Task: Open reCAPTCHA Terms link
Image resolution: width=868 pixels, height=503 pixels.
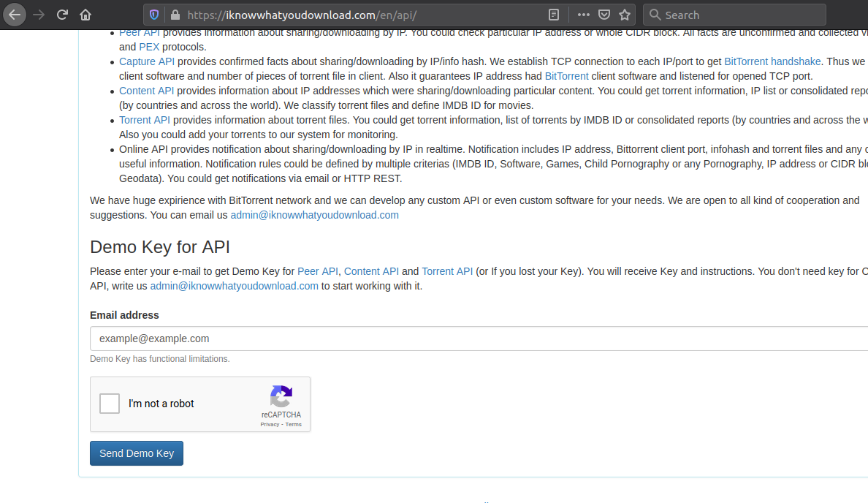Action: tap(294, 424)
